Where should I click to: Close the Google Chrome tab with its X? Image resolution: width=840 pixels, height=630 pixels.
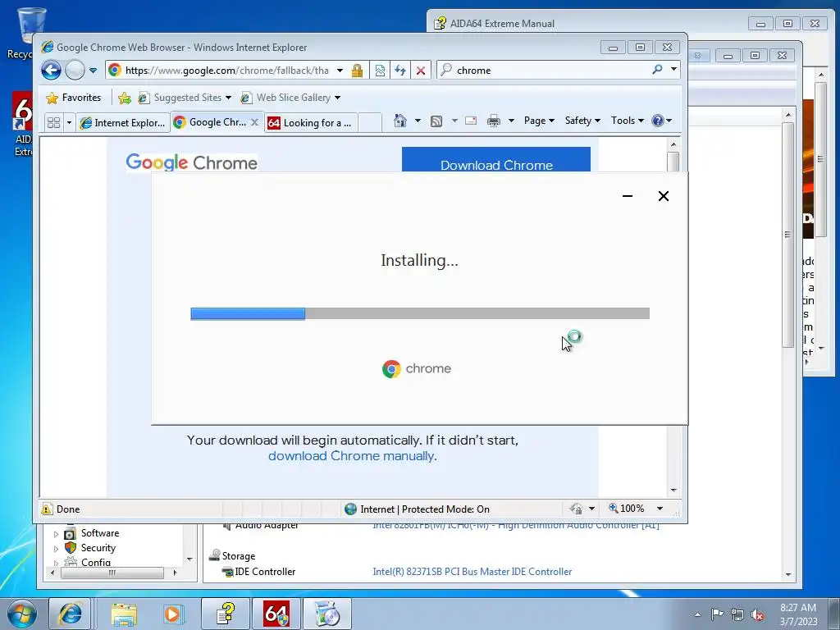tap(255, 122)
